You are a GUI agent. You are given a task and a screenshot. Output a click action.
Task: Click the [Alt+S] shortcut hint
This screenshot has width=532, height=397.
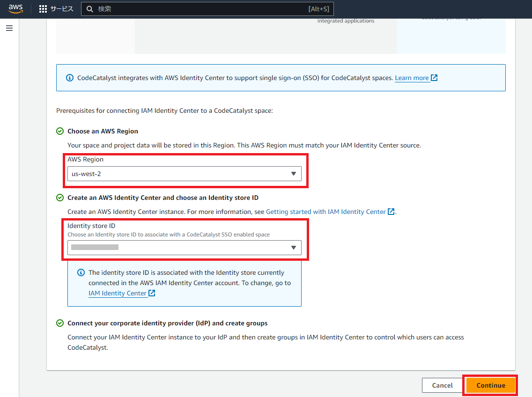click(318, 9)
